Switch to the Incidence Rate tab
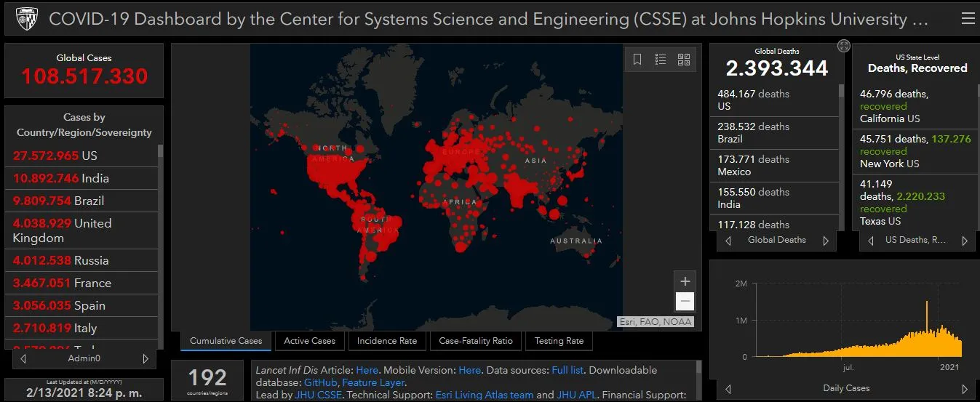This screenshot has width=980, height=402. (x=387, y=341)
